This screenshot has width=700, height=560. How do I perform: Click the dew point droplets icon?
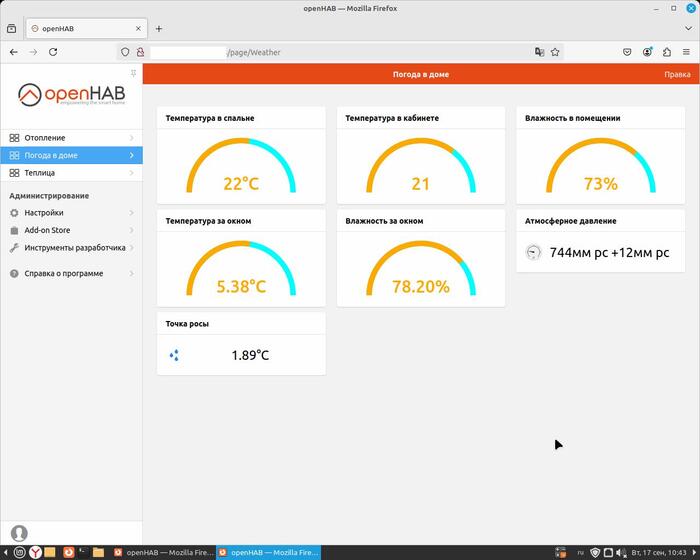[x=175, y=355]
